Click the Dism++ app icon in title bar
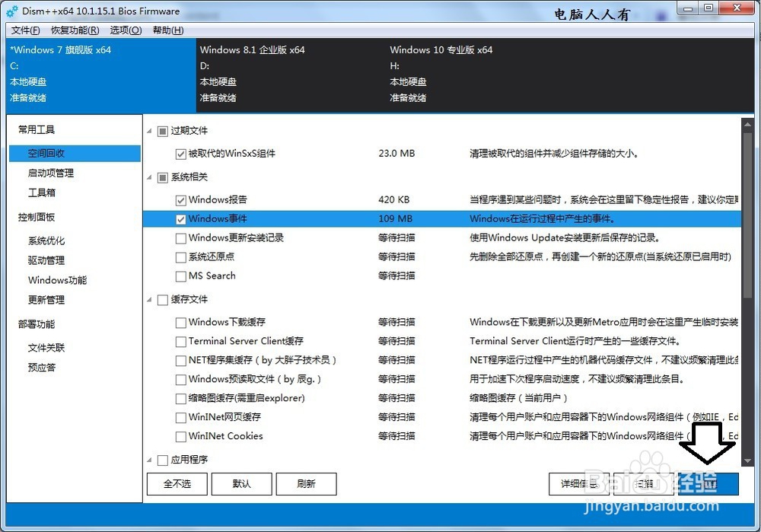The width and height of the screenshot is (761, 532). 12,11
